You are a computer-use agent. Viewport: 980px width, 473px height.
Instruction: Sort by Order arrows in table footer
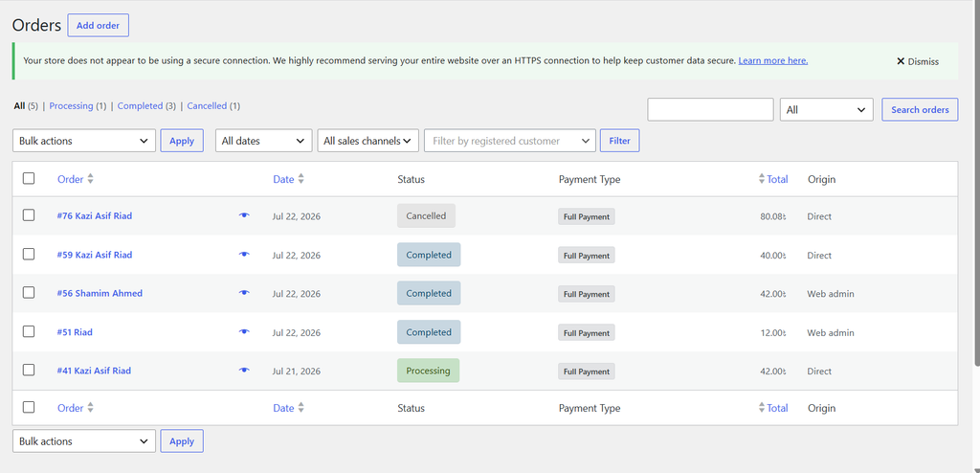(x=91, y=408)
